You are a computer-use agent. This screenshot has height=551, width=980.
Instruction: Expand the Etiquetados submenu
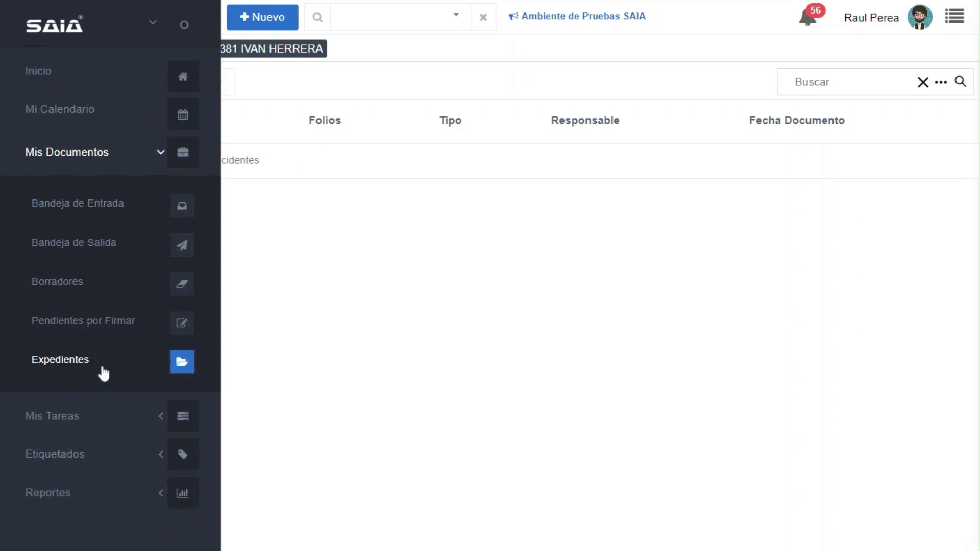pyautogui.click(x=160, y=454)
